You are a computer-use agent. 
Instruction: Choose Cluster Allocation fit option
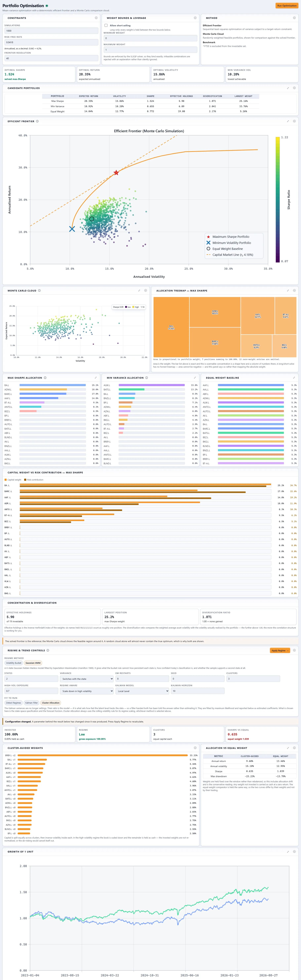point(51,703)
